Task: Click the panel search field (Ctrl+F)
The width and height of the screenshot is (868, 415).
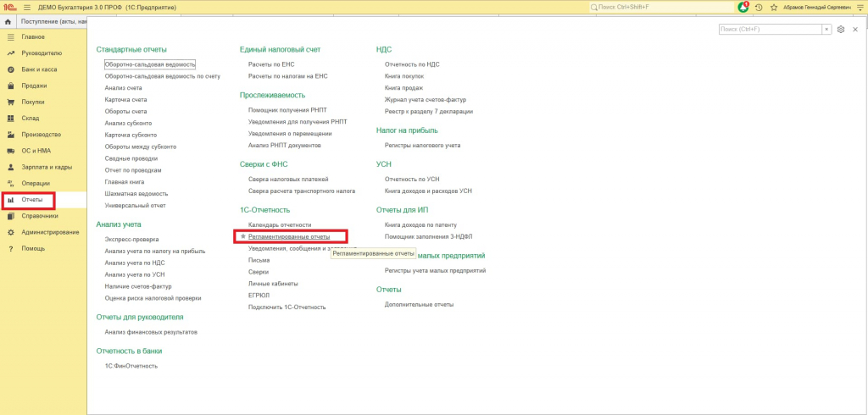Action: 771,30
